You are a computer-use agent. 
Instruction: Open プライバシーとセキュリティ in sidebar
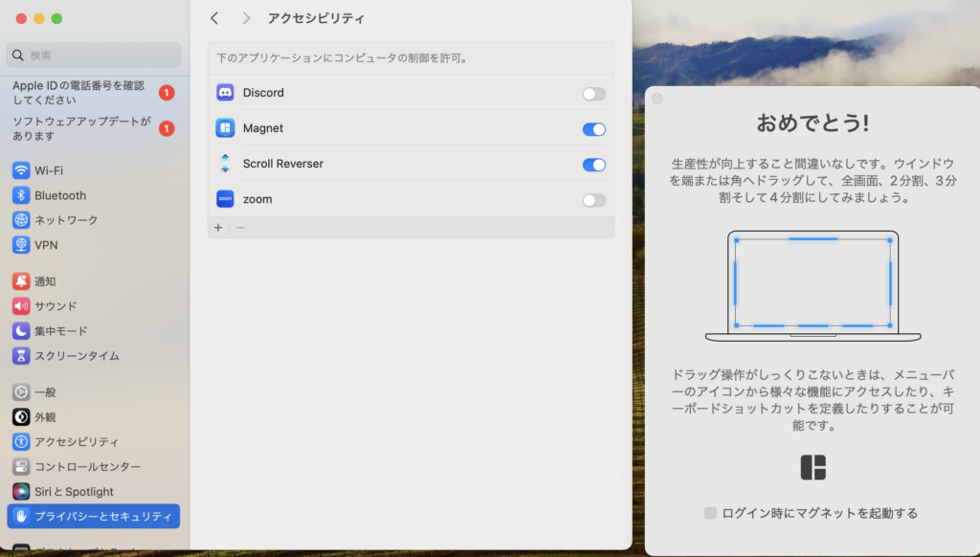click(93, 517)
